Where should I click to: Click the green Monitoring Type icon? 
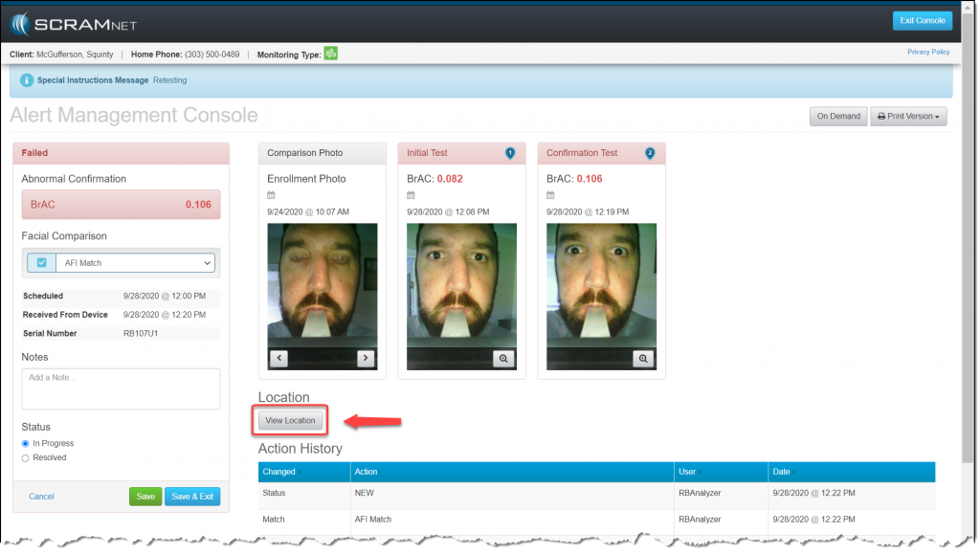tap(330, 54)
